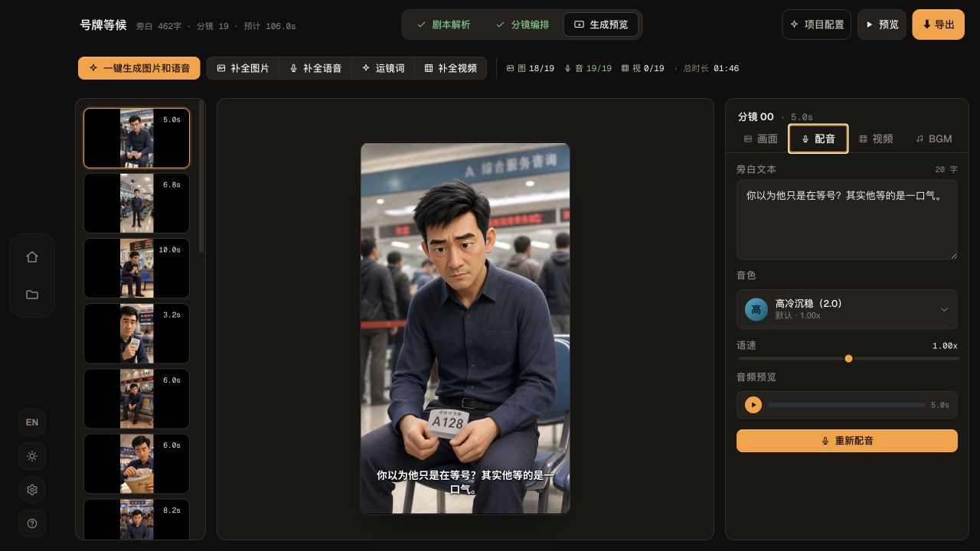Switch to the BGM tab

tap(933, 139)
